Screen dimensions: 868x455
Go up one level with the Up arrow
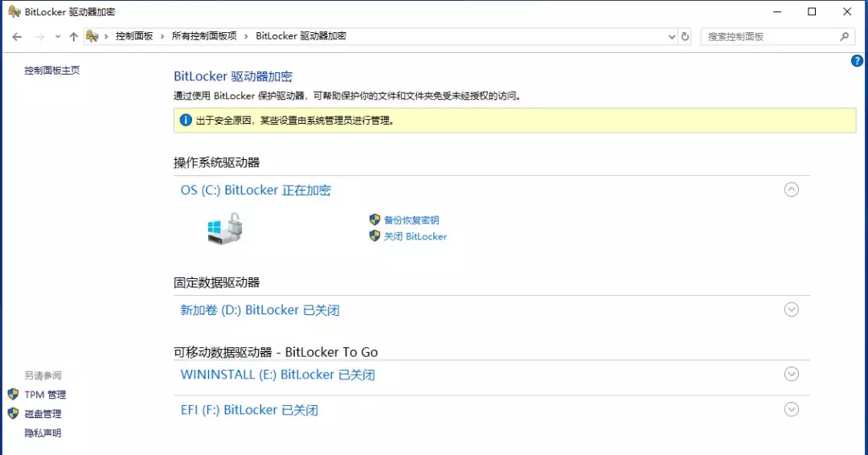74,36
